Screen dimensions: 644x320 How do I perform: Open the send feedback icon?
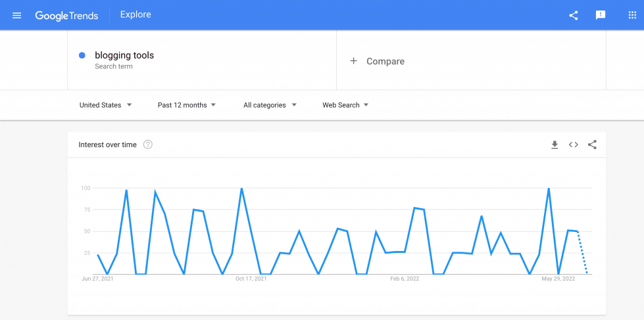tap(600, 15)
